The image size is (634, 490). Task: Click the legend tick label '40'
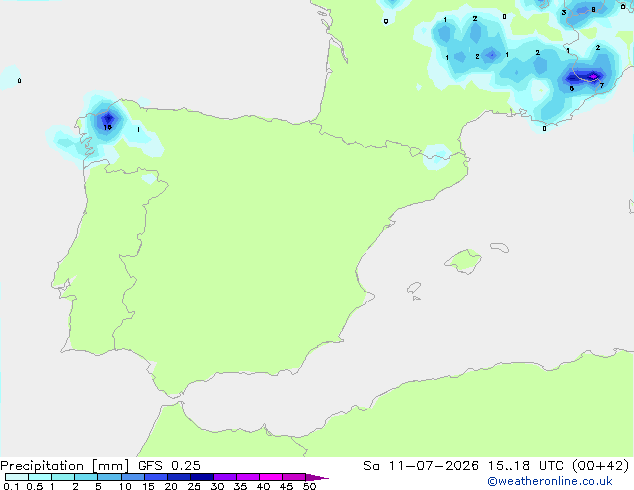pyautogui.click(x=263, y=486)
